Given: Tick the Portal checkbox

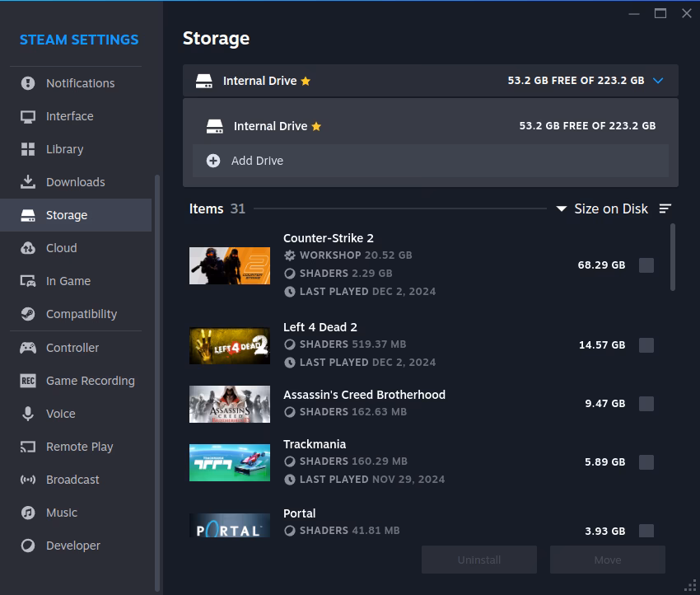Looking at the screenshot, I should (x=646, y=531).
